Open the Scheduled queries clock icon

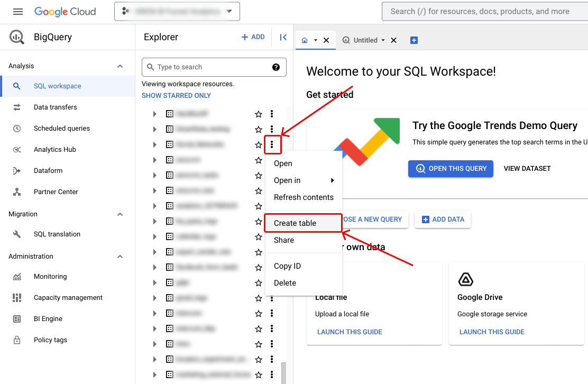point(17,128)
